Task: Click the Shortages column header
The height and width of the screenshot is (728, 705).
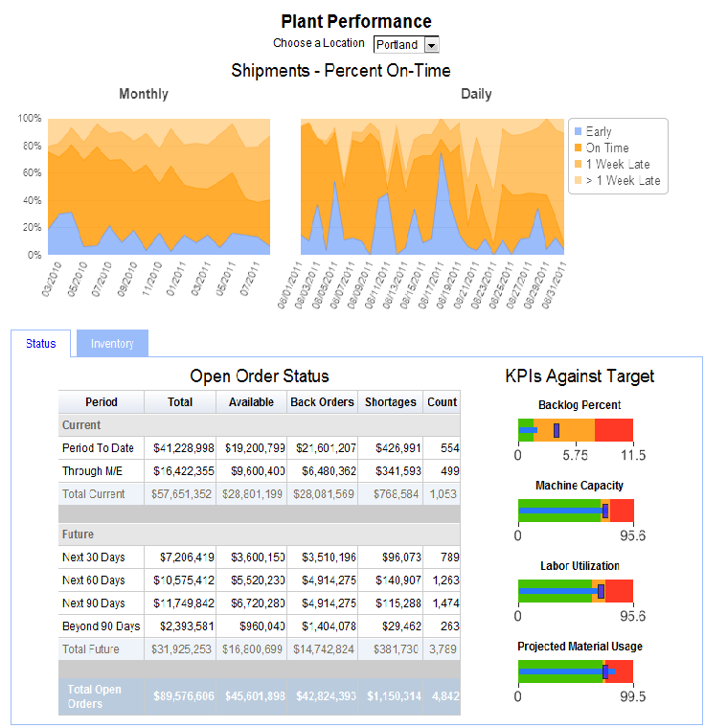Action: point(391,402)
